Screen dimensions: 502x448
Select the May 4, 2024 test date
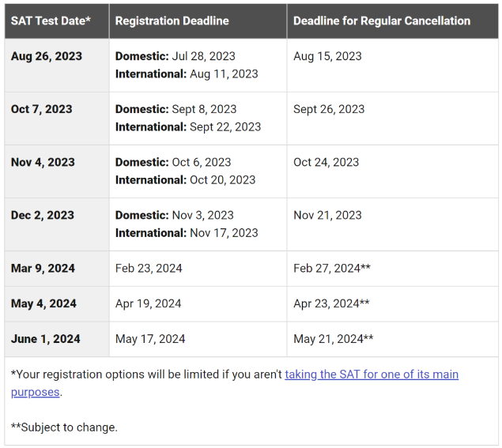(43, 303)
